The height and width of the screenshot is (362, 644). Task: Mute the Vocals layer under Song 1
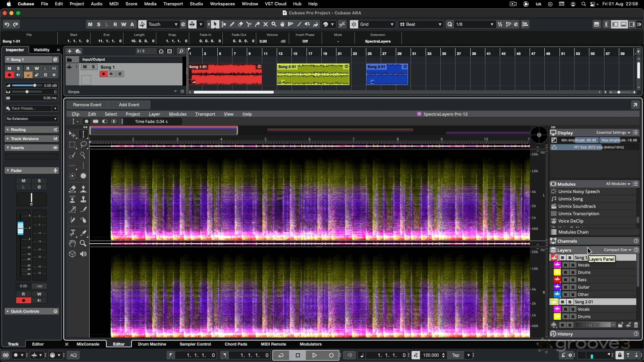tap(566, 265)
